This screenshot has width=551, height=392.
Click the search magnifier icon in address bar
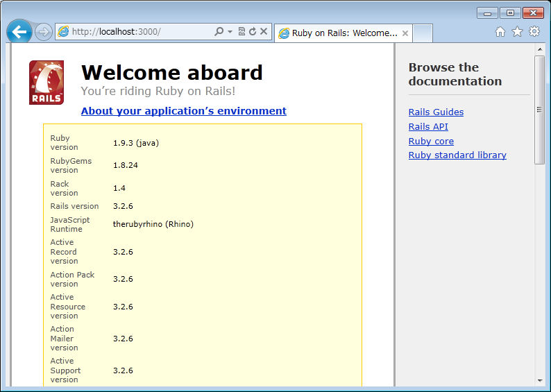click(x=219, y=32)
